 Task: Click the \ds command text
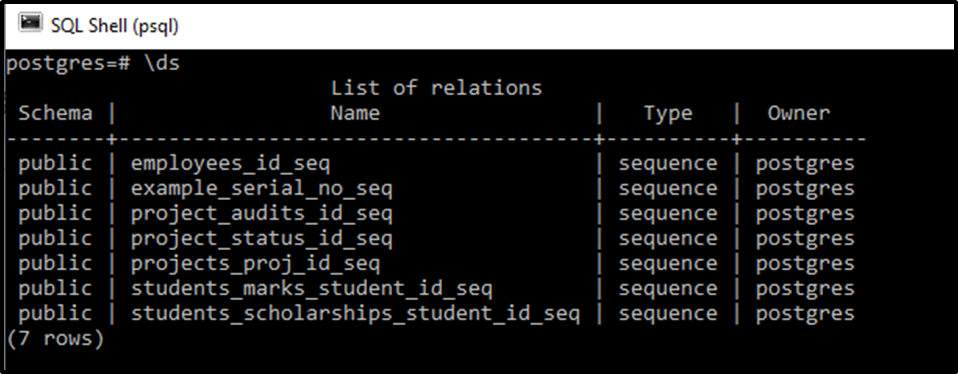[161, 64]
